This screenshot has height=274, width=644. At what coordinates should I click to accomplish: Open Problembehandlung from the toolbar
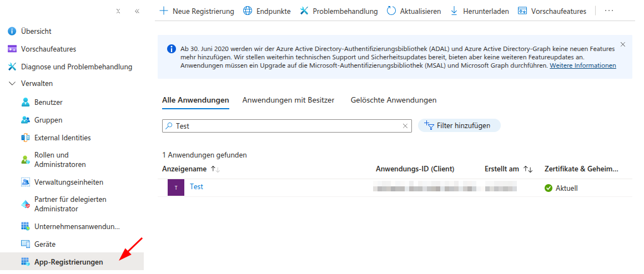coord(339,11)
